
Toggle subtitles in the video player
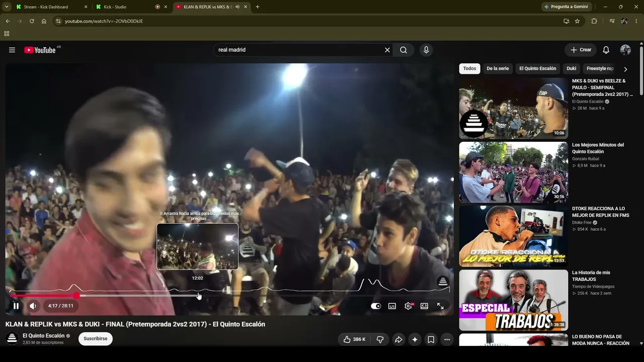tap(392, 306)
